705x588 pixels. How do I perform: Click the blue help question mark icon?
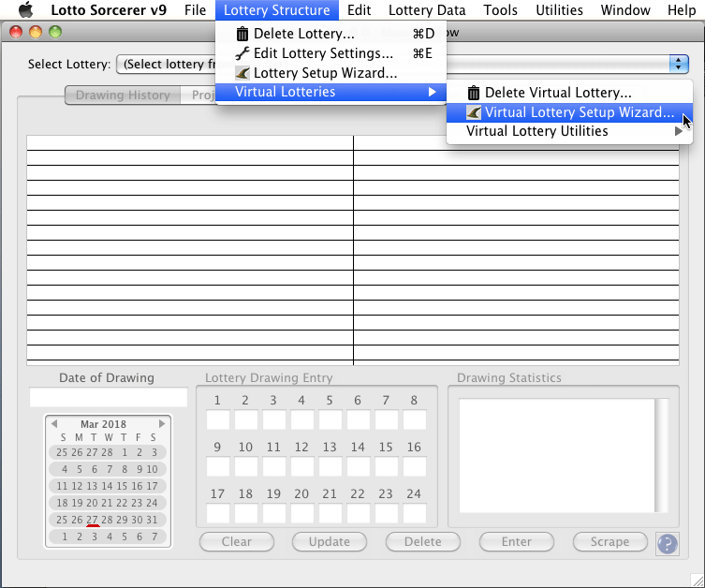pos(668,544)
